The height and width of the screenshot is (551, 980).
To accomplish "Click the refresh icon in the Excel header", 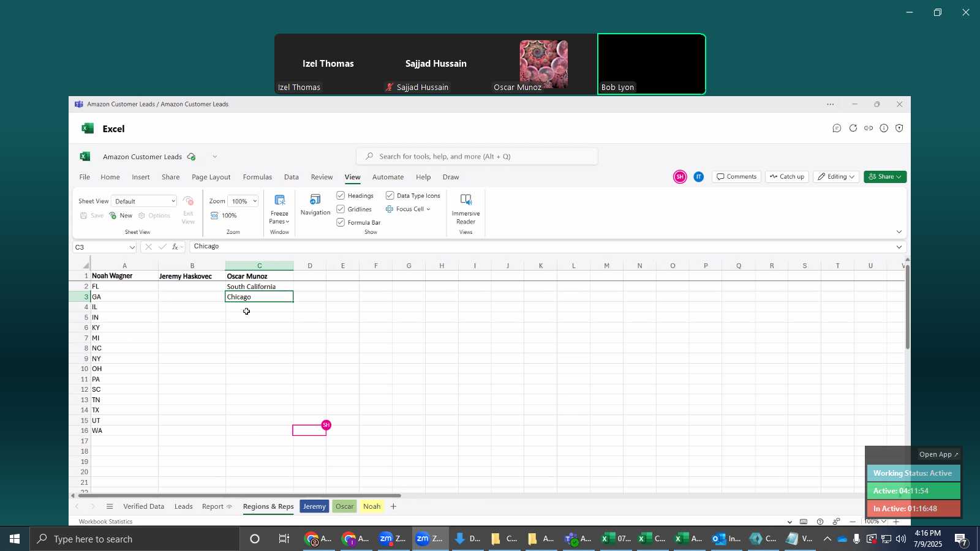I will (x=853, y=129).
